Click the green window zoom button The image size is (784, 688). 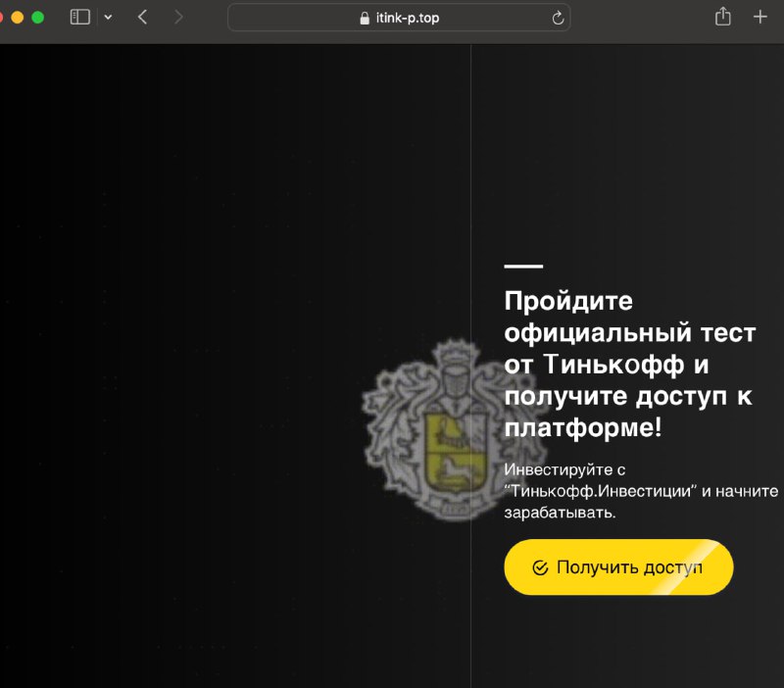[x=37, y=18]
